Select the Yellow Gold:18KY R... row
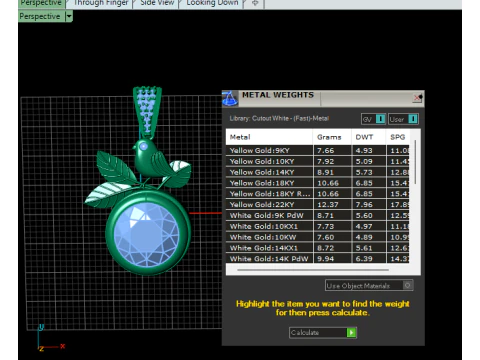Viewport: 480px width, 360px height. pyautogui.click(x=318, y=194)
